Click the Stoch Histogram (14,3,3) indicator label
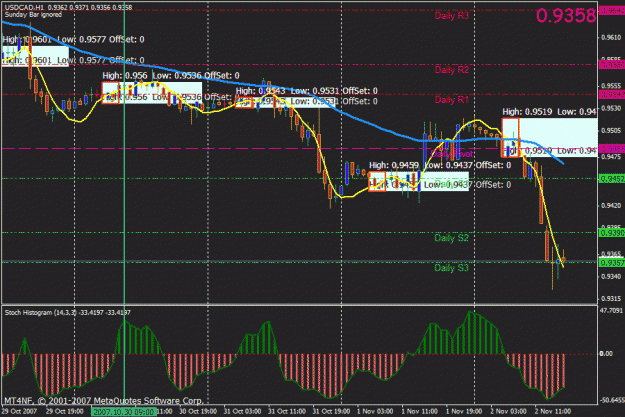 (67, 313)
